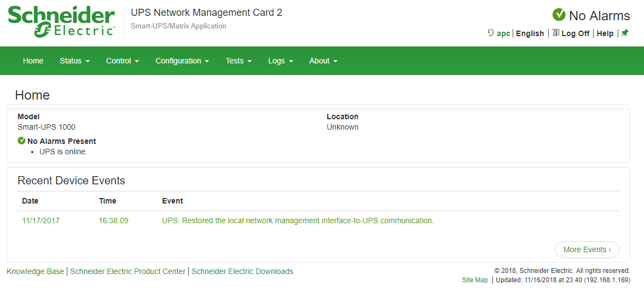Click the Schneider Electric logo
Viewport: 644px width, 291px height.
(x=61, y=22)
